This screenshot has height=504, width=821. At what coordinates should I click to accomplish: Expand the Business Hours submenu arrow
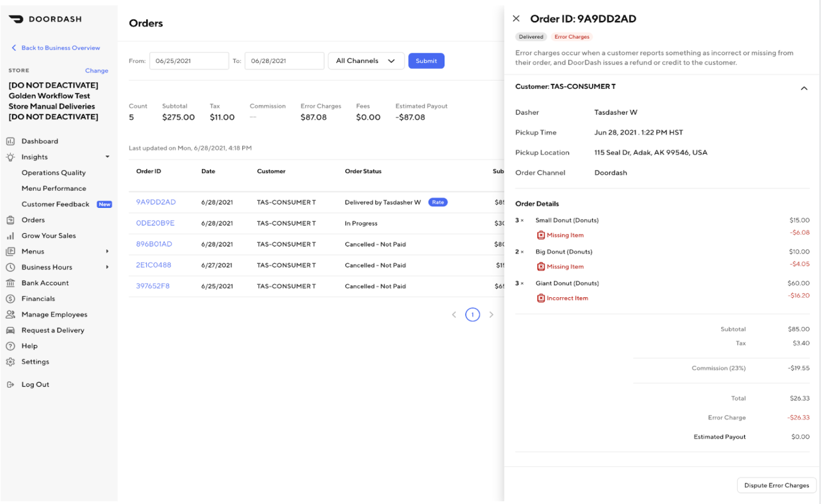[x=107, y=267]
